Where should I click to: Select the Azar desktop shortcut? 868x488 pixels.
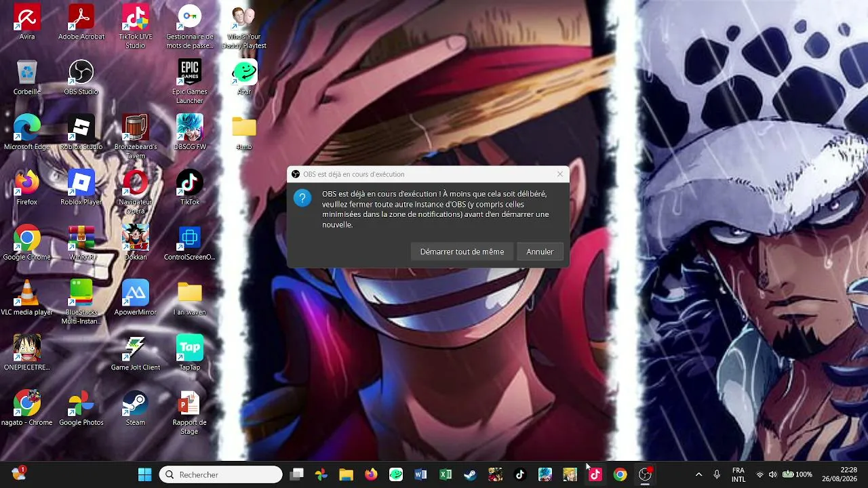tap(244, 77)
